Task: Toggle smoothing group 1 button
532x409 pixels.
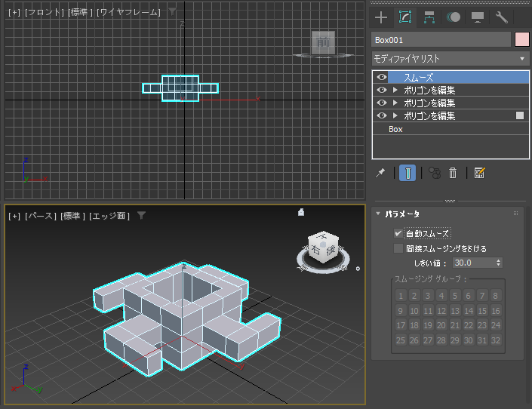Action: pyautogui.click(x=401, y=296)
